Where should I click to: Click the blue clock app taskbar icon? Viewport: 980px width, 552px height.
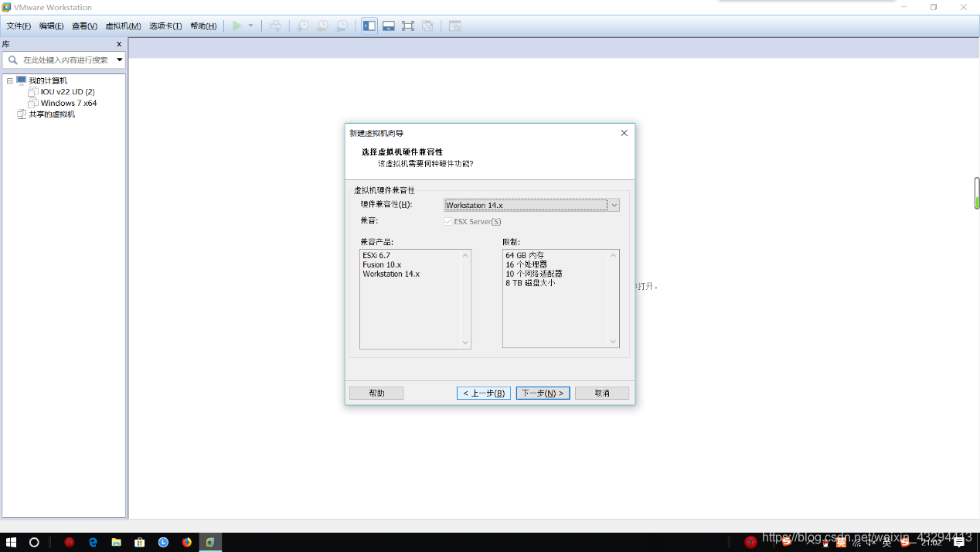pos(163,543)
